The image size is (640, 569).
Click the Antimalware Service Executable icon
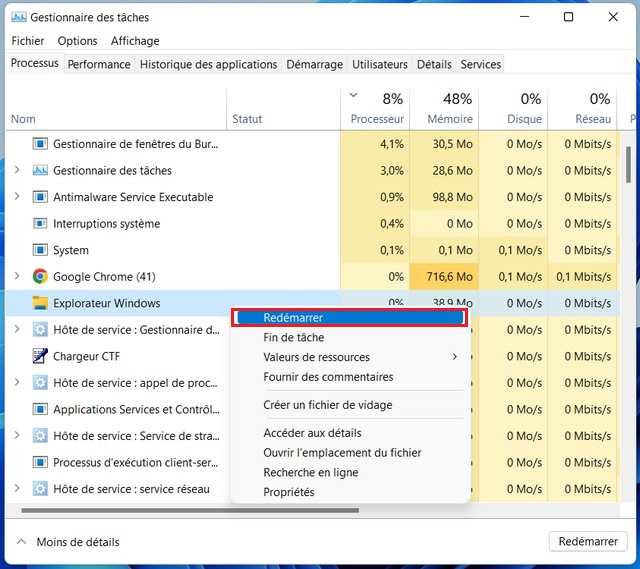pyautogui.click(x=40, y=197)
